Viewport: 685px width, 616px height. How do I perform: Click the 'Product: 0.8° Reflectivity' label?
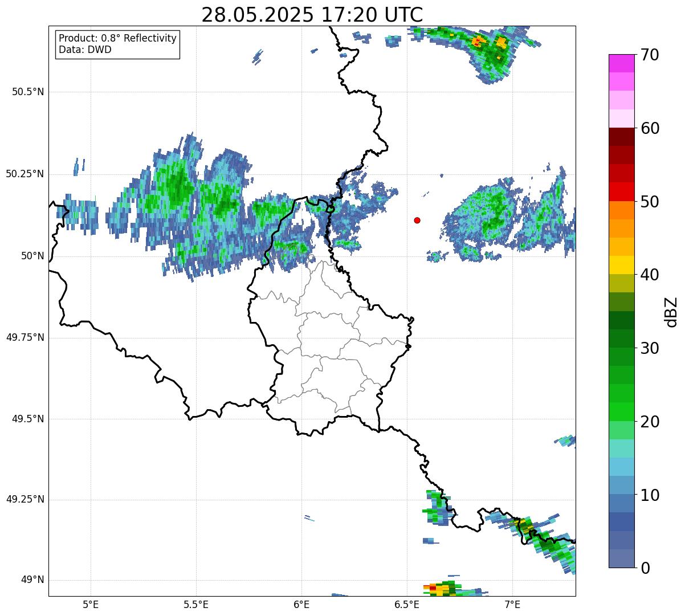(118, 38)
